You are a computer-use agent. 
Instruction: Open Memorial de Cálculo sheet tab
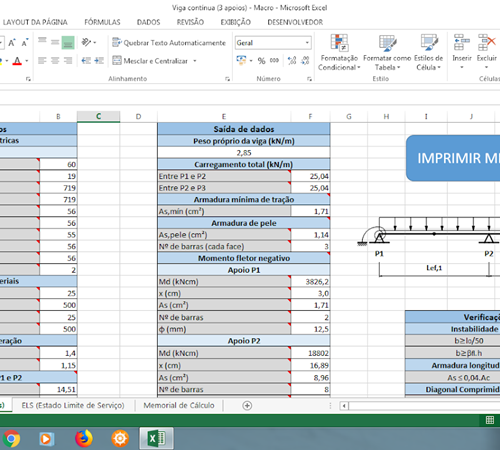[x=179, y=405]
